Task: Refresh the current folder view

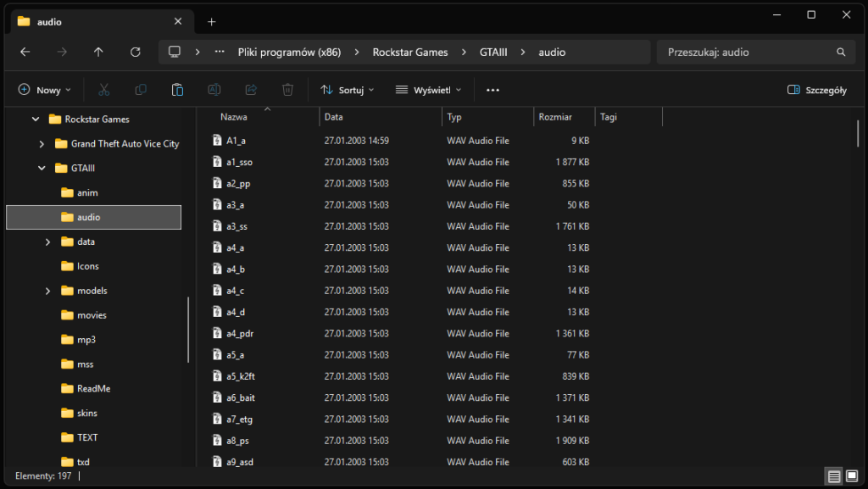Action: point(136,53)
